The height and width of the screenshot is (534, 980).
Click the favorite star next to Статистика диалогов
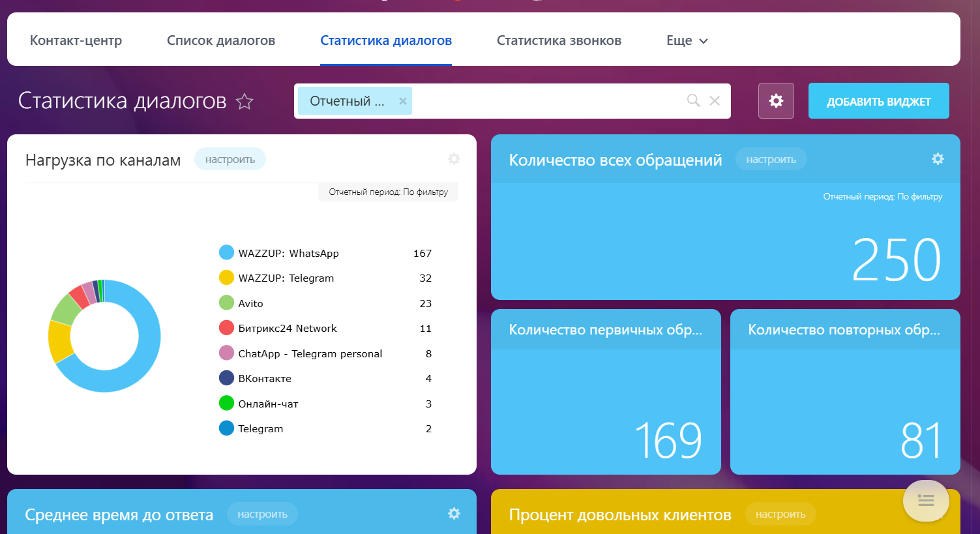pyautogui.click(x=245, y=102)
